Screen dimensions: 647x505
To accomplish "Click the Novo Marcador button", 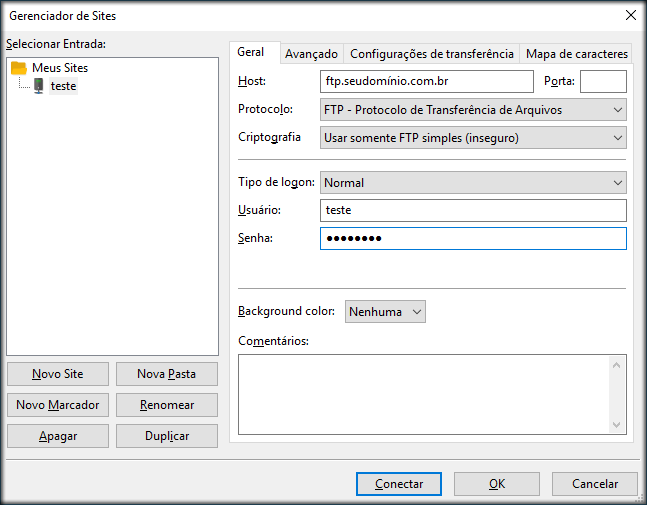I will (57, 405).
